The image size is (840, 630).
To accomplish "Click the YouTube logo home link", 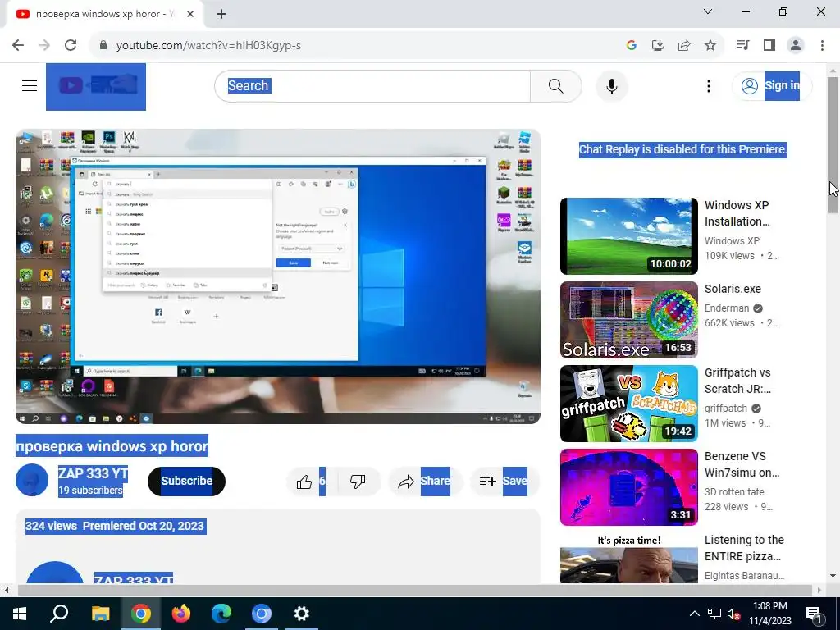I will [96, 87].
